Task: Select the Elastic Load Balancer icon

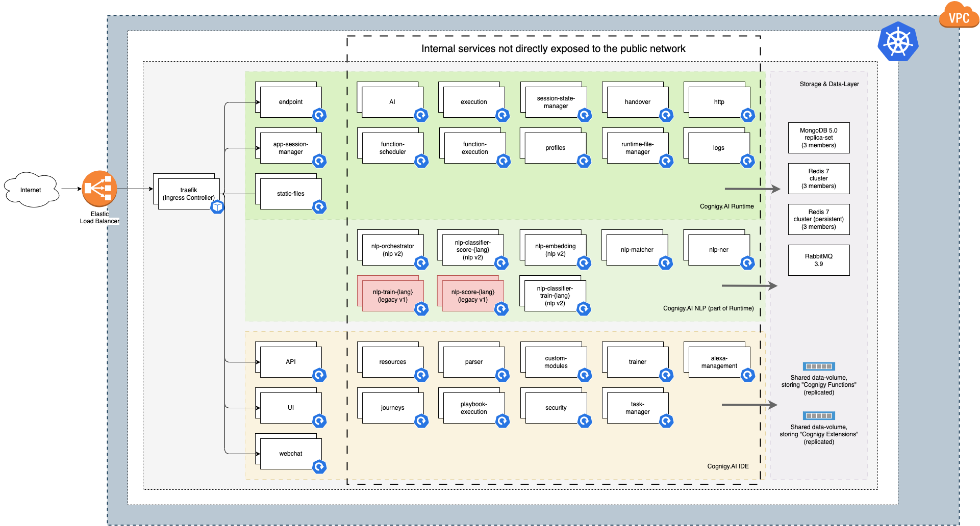Action: (x=99, y=189)
